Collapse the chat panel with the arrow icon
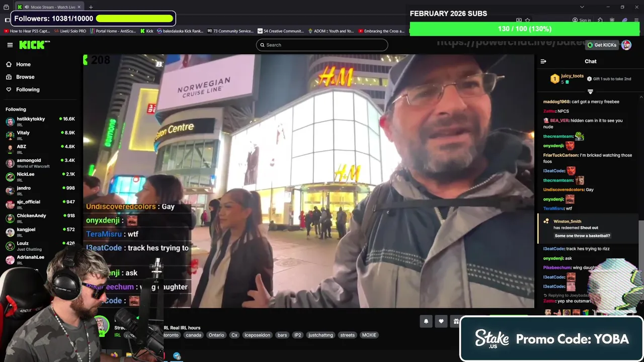This screenshot has width=644, height=362. pyautogui.click(x=543, y=61)
